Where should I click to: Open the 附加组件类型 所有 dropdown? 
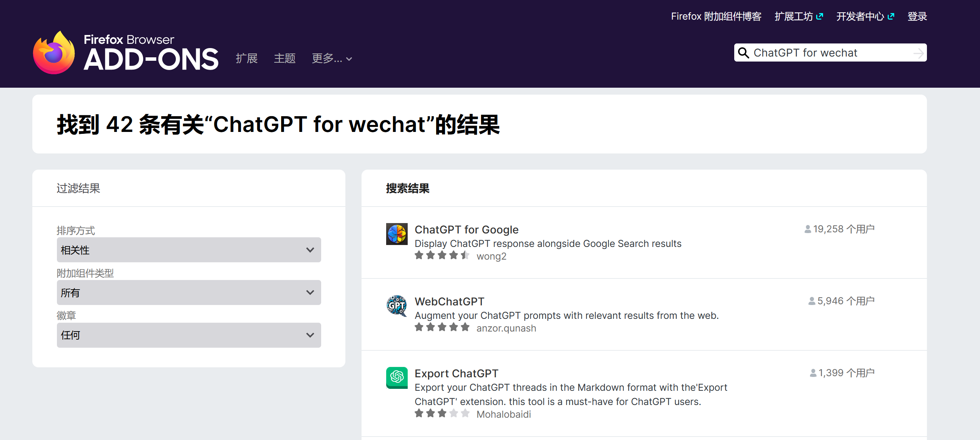tap(188, 293)
